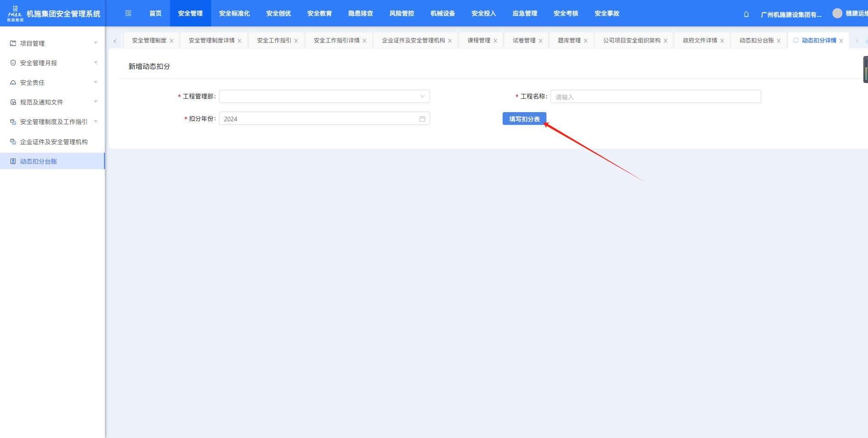
Task: Close the 题库管理 tab
Action: coord(586,41)
